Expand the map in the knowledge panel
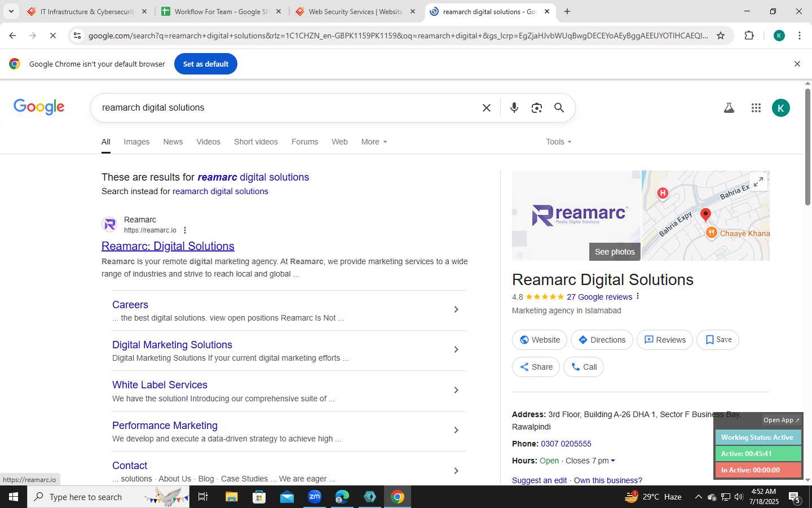Screen dimensions: 812x508 point(758,182)
